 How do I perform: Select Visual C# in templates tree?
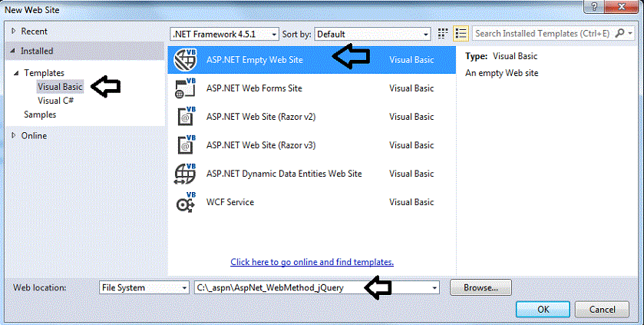(x=56, y=101)
